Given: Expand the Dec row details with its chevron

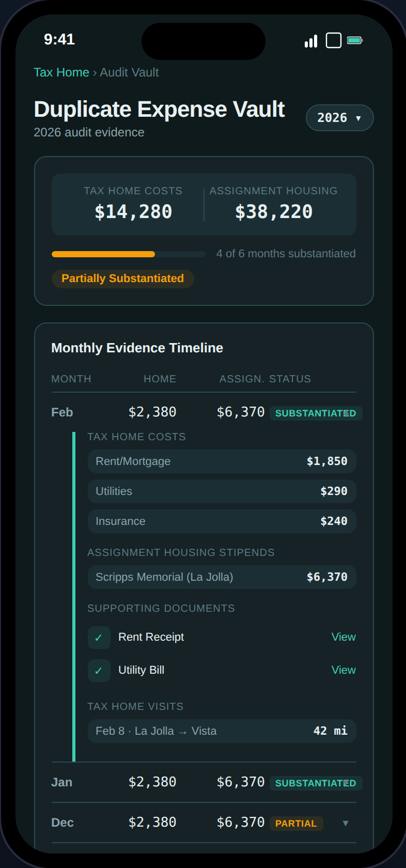Looking at the screenshot, I should pos(345,823).
